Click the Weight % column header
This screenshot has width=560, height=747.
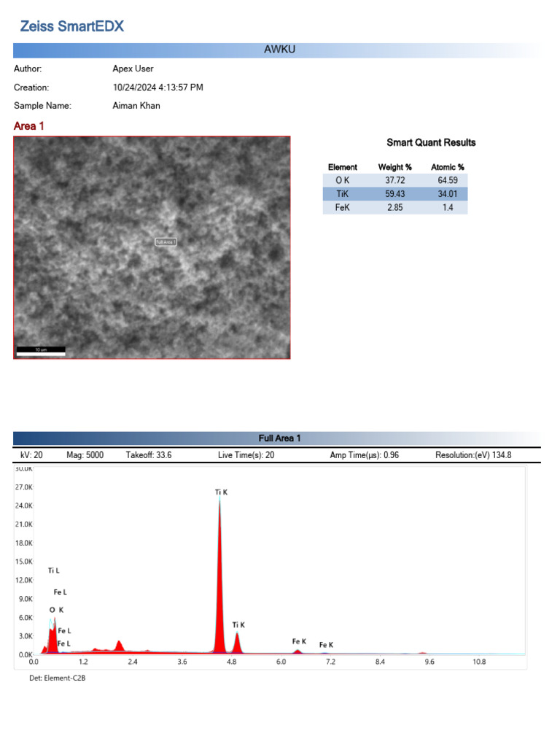point(394,167)
